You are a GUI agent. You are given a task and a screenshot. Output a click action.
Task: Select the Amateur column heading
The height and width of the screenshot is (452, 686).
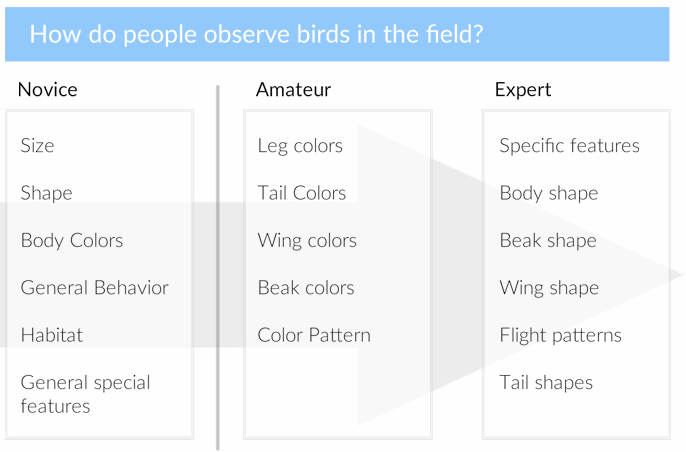[293, 90]
